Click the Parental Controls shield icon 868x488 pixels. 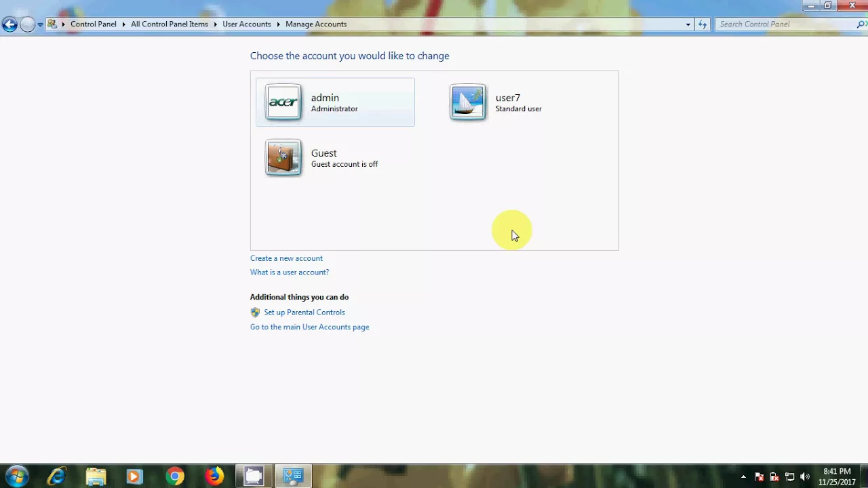click(255, 312)
